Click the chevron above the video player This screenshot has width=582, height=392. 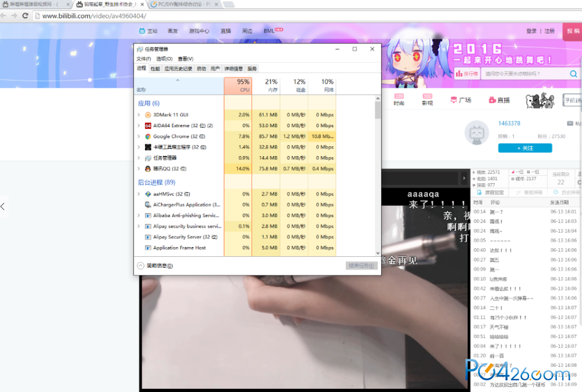click(x=464, y=178)
